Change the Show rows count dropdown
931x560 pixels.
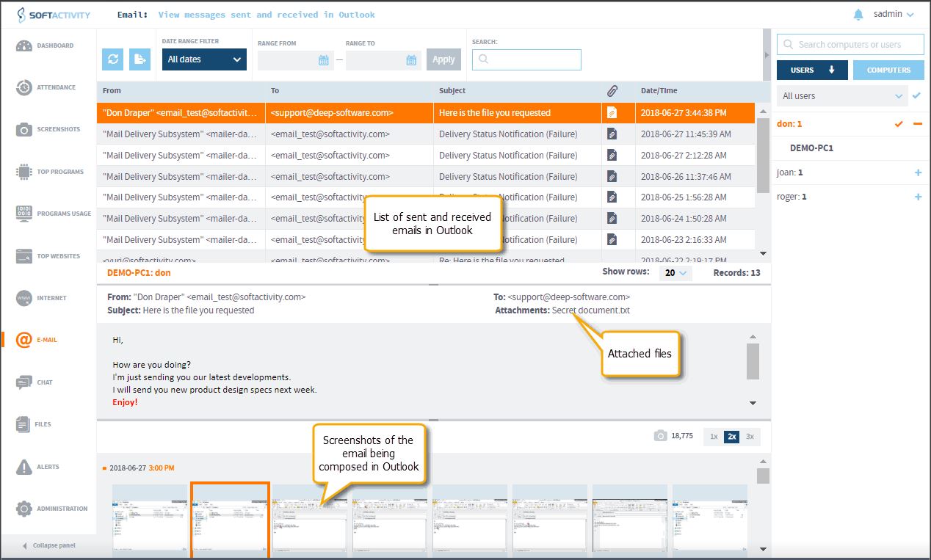675,273
